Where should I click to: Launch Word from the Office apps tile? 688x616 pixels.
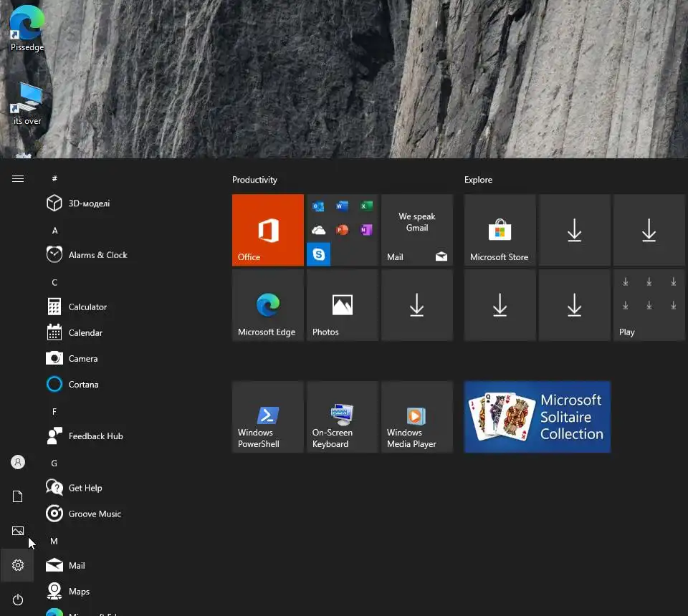point(343,206)
